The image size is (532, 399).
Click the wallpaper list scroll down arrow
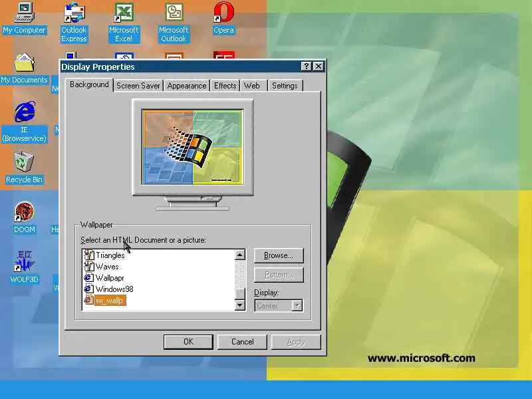(240, 305)
